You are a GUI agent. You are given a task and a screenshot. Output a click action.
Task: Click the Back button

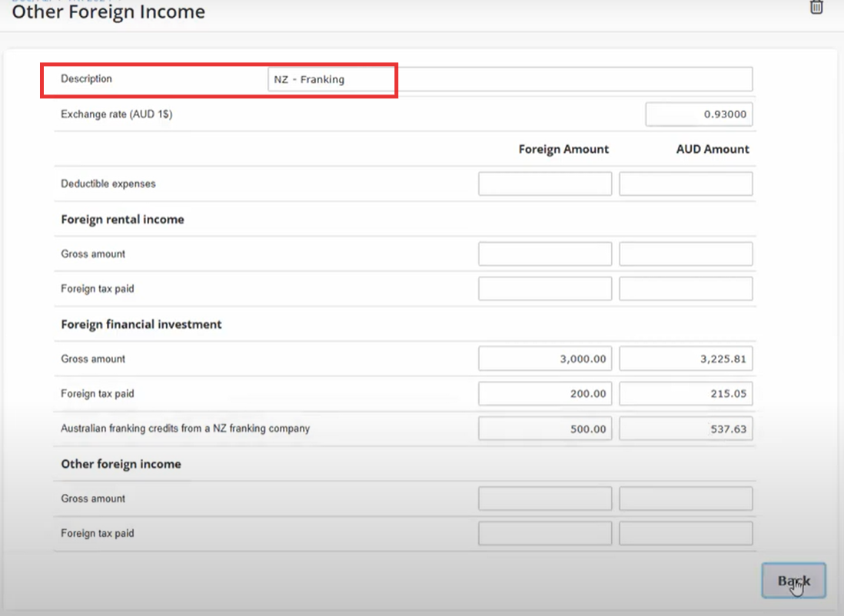pyautogui.click(x=793, y=581)
